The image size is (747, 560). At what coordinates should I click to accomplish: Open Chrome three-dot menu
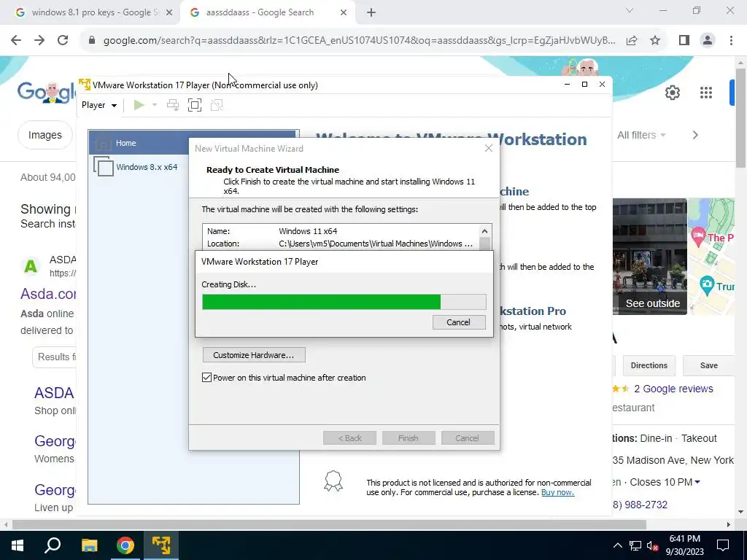coord(731,41)
